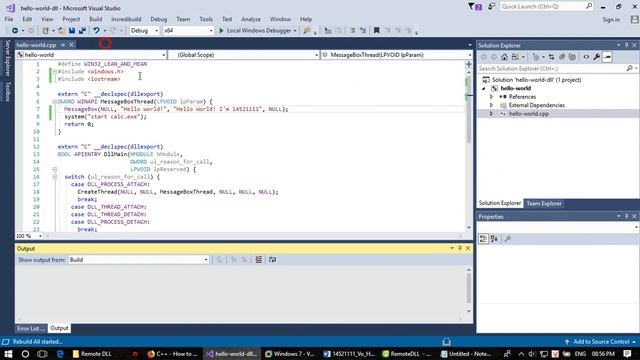
Task: Click the Save All toolbar icon
Action: point(82,31)
